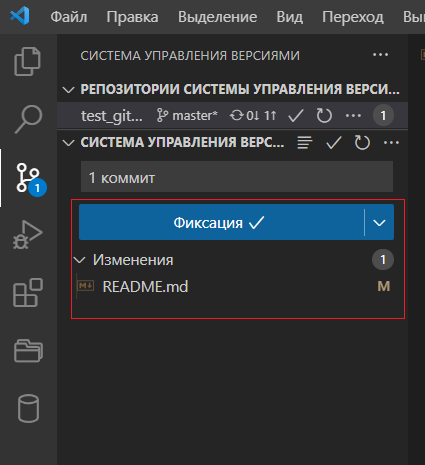Image resolution: width=425 pixels, height=465 pixels.
Task: Click the commit message input field
Action: coord(237,177)
